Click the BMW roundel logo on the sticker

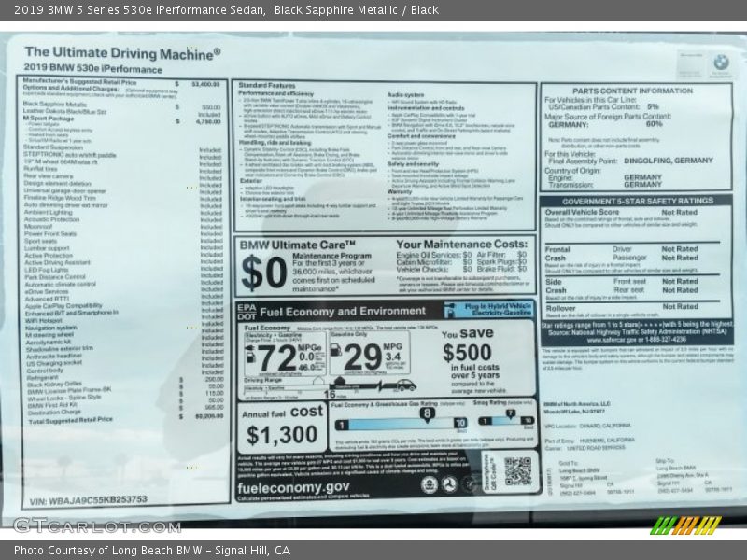point(721,62)
